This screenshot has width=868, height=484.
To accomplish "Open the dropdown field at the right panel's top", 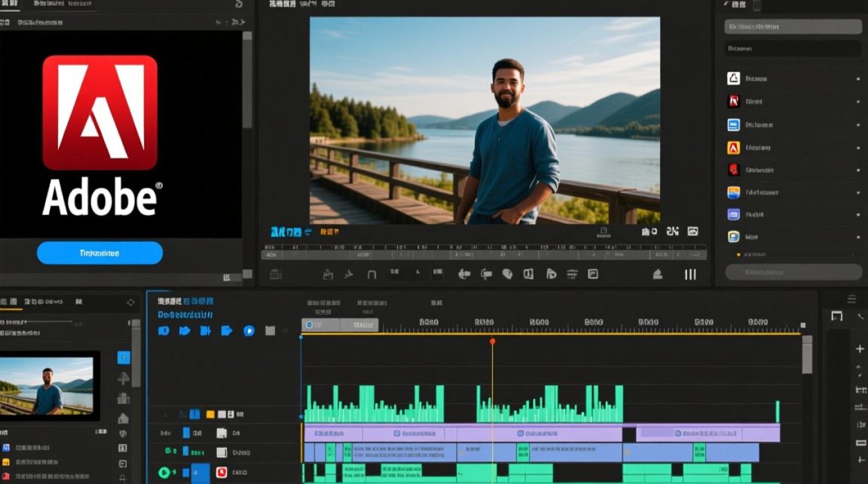I will (792, 26).
